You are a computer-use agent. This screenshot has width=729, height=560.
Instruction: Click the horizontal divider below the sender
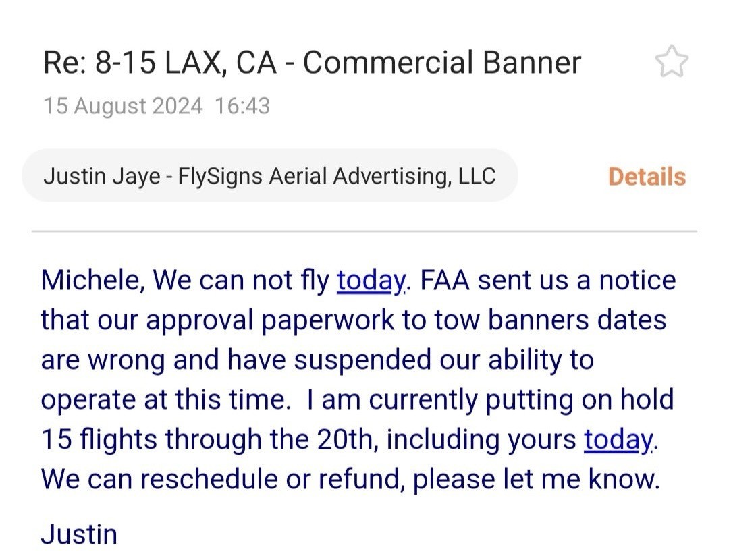tap(364, 231)
